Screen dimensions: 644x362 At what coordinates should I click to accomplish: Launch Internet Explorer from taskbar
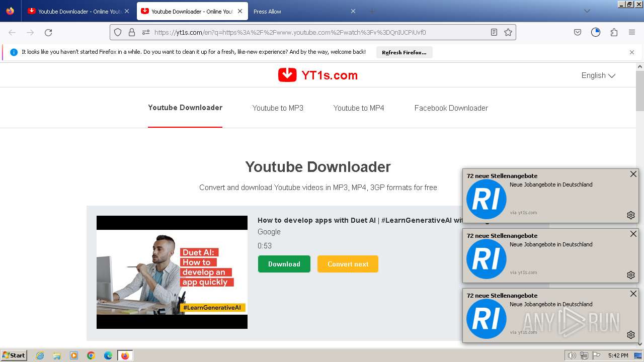tap(40, 355)
